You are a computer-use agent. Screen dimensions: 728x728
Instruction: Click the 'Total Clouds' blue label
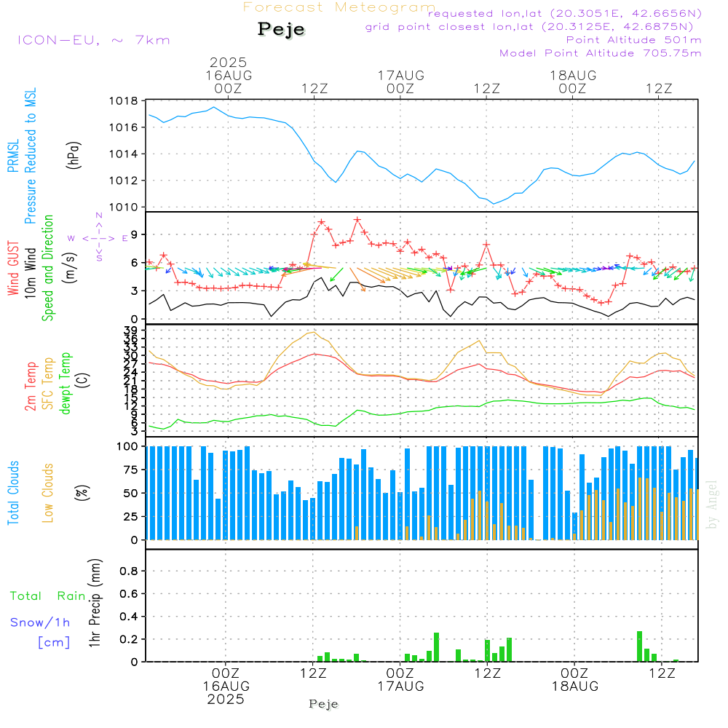(x=13, y=493)
